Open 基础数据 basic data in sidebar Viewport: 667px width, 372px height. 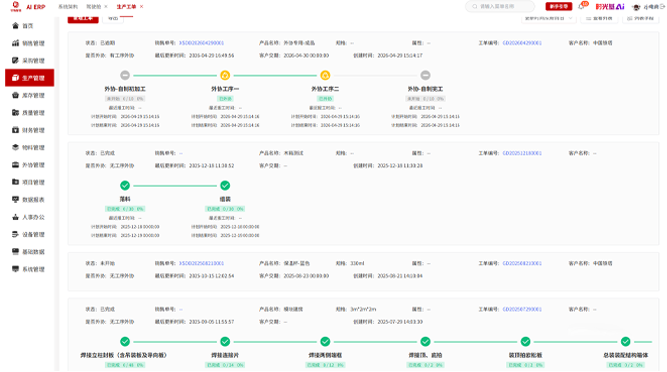point(29,252)
